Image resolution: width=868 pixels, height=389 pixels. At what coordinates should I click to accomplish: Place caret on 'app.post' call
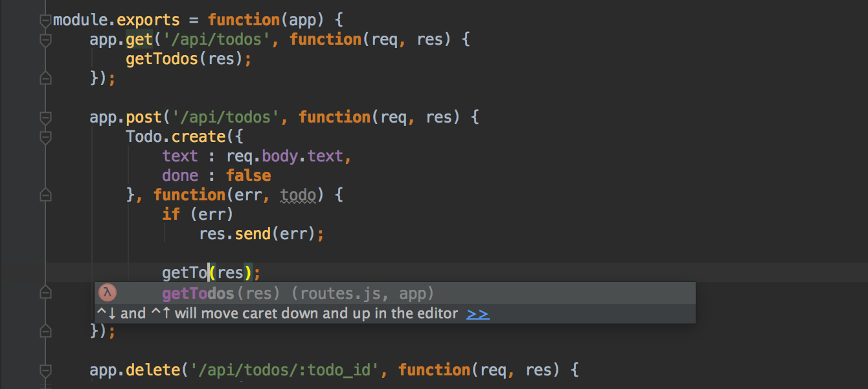[x=125, y=117]
